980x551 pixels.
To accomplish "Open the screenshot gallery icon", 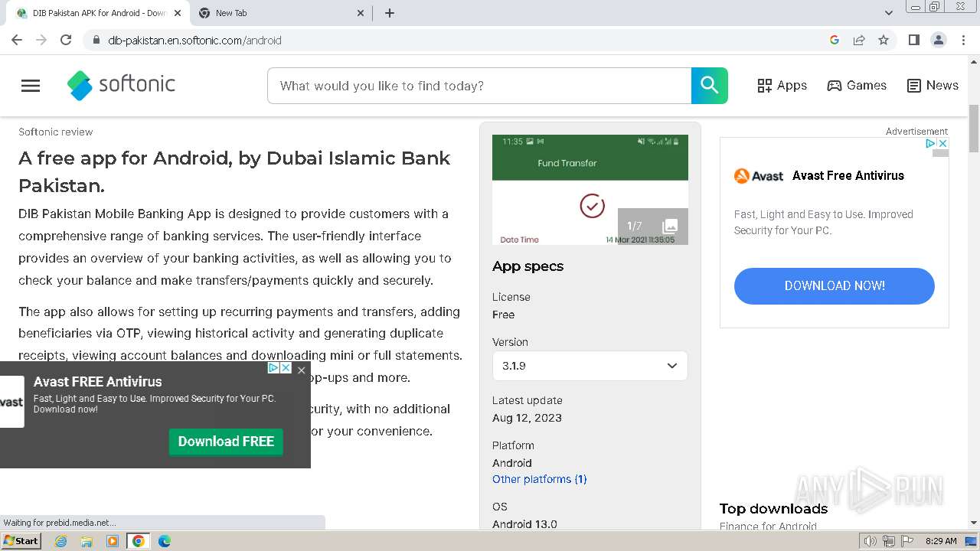I will point(670,227).
